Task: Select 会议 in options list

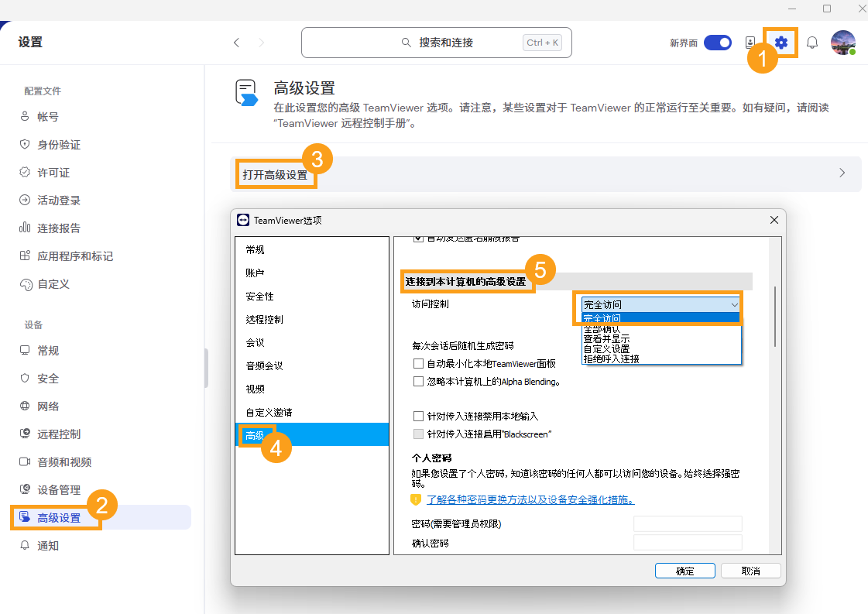Action: point(312,343)
